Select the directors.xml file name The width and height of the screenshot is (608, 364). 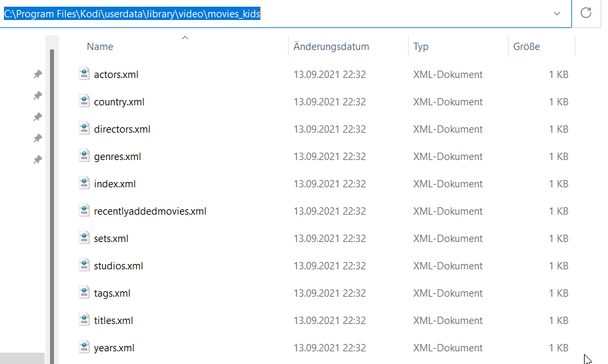tap(122, 129)
